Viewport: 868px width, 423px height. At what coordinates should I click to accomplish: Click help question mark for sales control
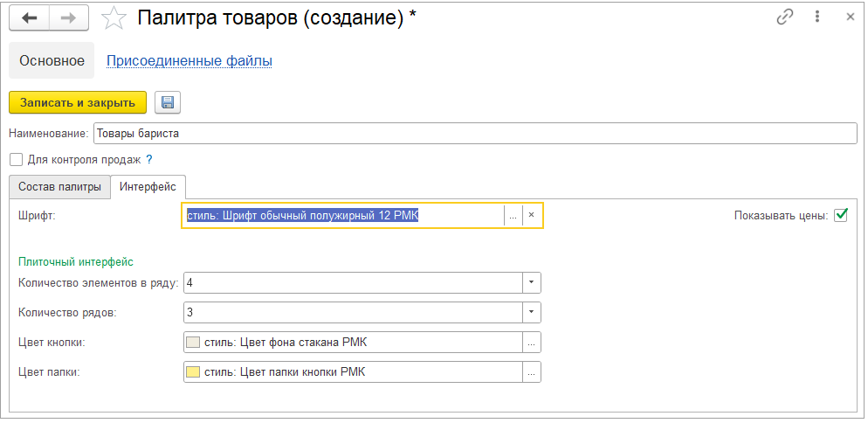pos(149,160)
